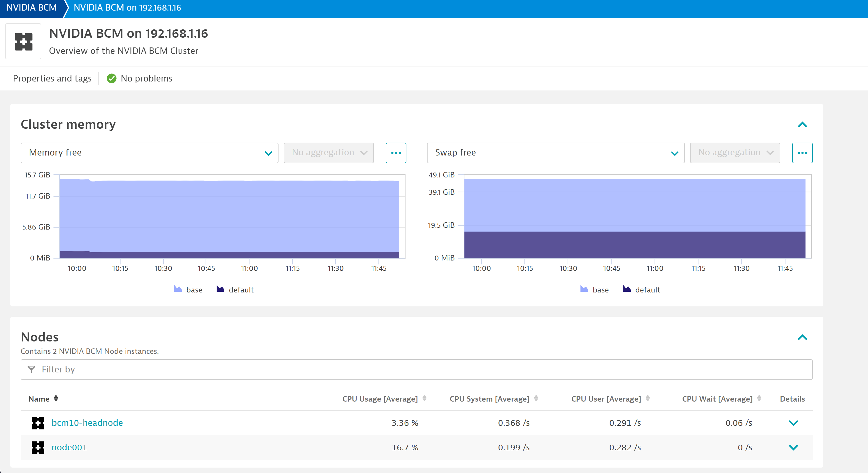Click the Cluster memory heading
The image size is (868, 473).
point(68,125)
